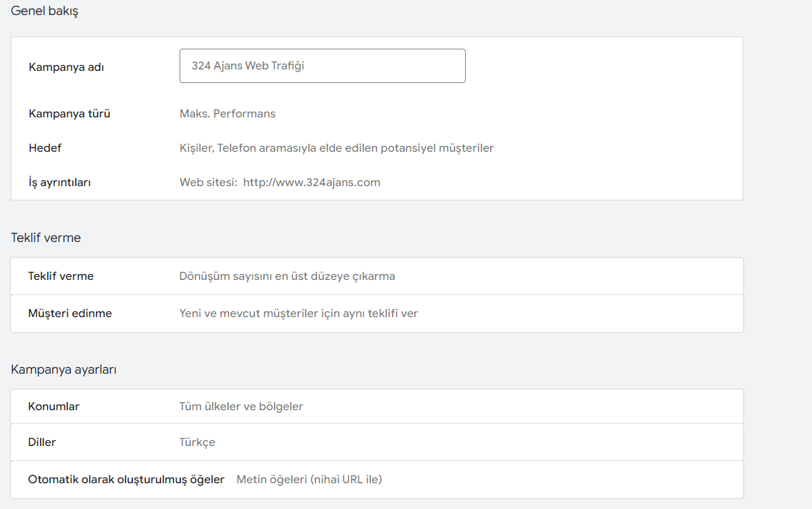Click Yeni ve mevcut müşteriler bidding text

click(x=298, y=314)
